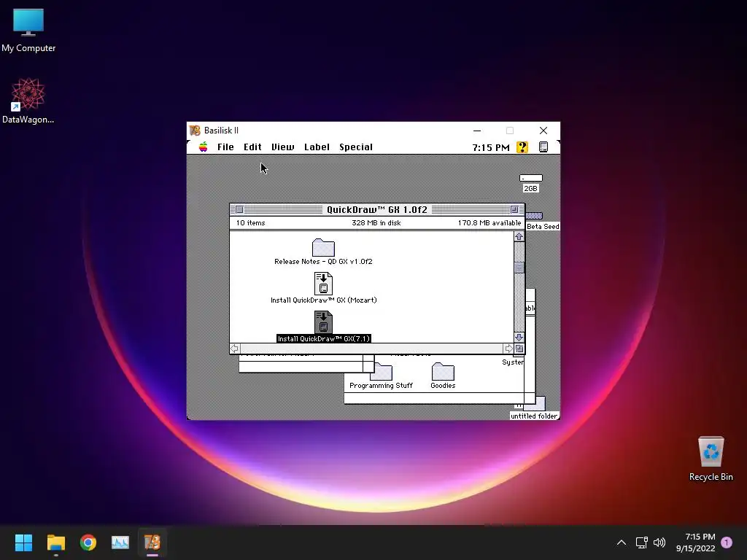Select the Programming Stuff folder
The image size is (747, 560).
click(381, 372)
